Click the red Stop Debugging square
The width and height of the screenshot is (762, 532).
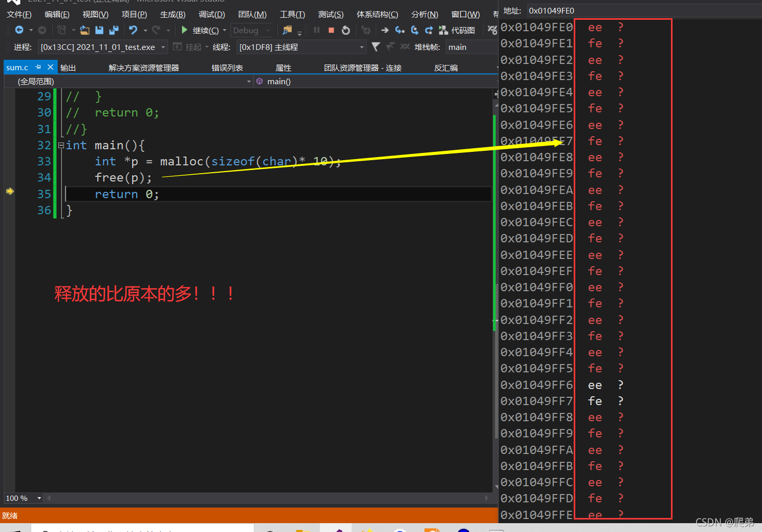[331, 30]
